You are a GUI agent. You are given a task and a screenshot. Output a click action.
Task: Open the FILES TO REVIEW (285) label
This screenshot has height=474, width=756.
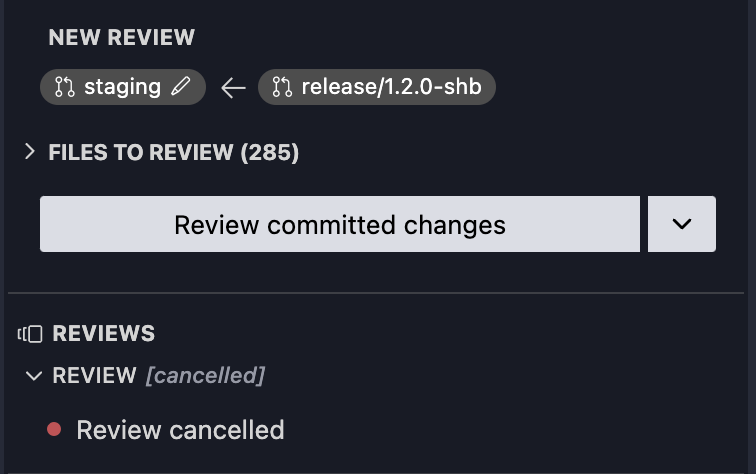pos(174,152)
